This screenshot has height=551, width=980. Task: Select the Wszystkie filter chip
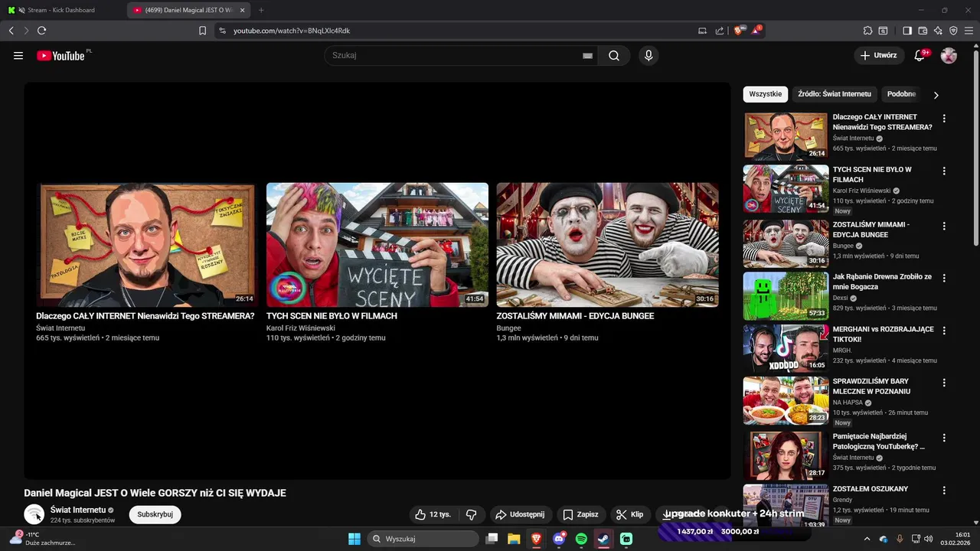coord(766,93)
